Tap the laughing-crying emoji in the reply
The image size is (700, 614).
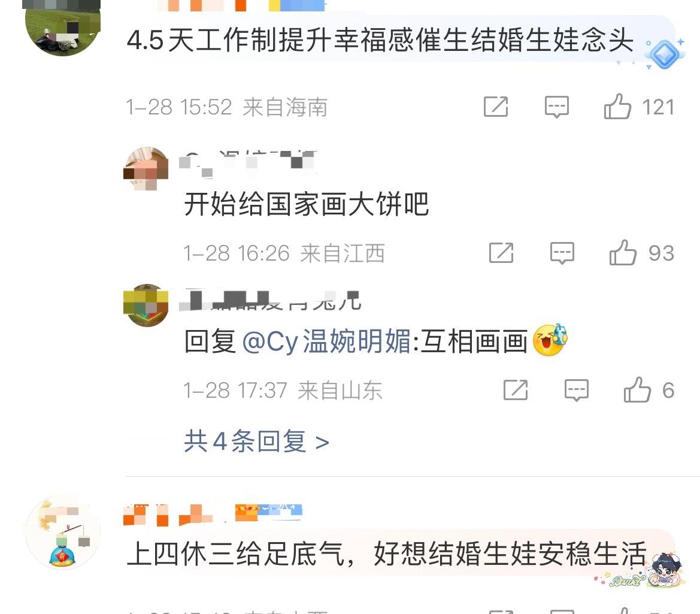point(550,340)
